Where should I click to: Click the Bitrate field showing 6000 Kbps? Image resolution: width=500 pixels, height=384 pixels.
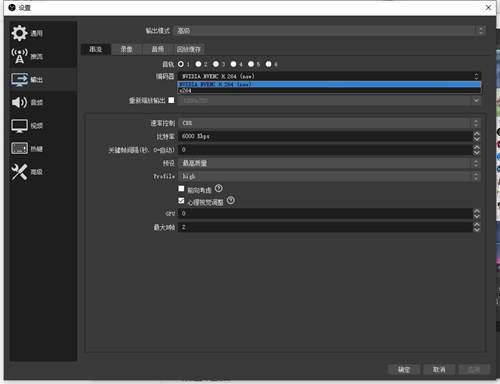[x=326, y=136]
